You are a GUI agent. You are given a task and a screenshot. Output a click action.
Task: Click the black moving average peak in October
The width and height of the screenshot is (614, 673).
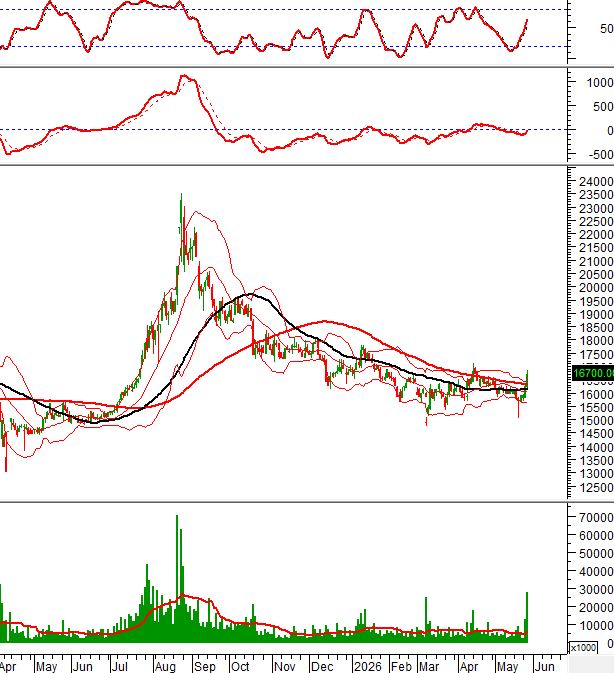point(250,294)
